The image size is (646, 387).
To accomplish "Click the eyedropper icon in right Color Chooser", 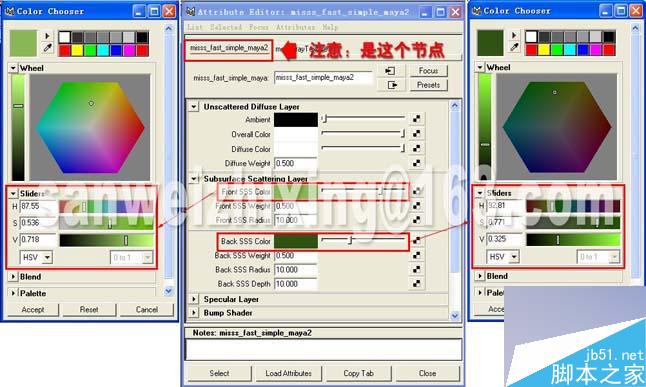I will point(514,47).
